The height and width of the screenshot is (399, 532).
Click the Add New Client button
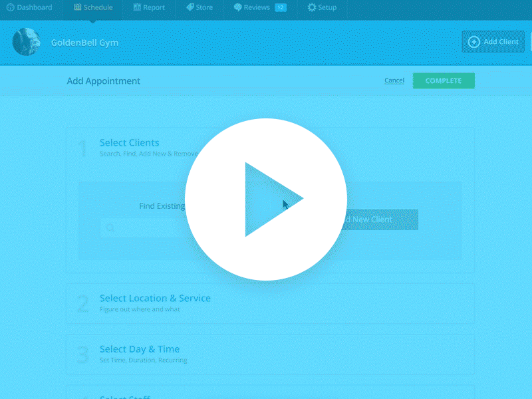379,220
